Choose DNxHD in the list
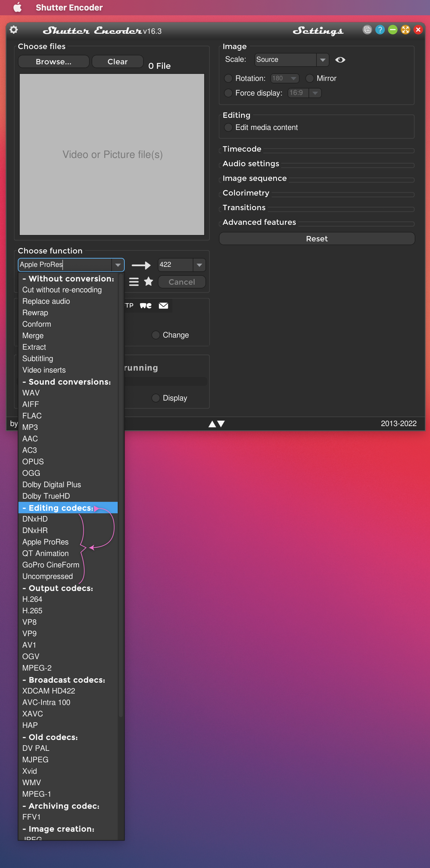The image size is (430, 868). coord(68,519)
